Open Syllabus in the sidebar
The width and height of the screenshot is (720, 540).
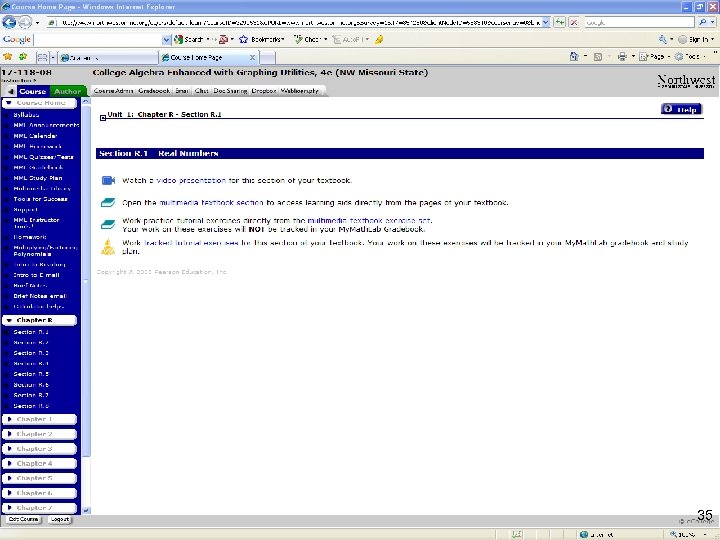[x=26, y=115]
